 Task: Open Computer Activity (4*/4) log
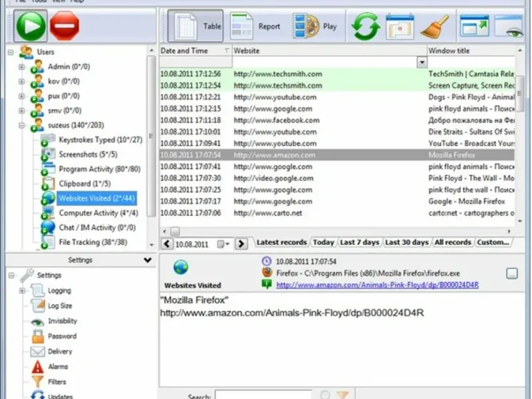[98, 213]
